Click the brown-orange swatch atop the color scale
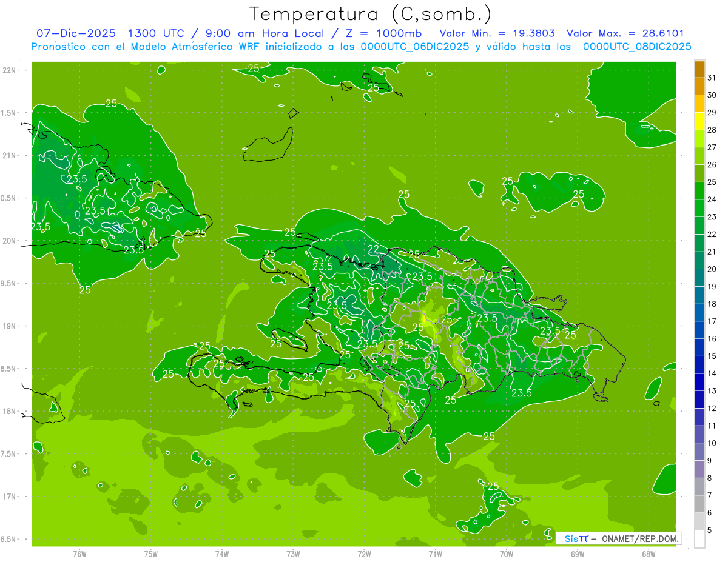Screen dimensions: 728x562 point(699,70)
